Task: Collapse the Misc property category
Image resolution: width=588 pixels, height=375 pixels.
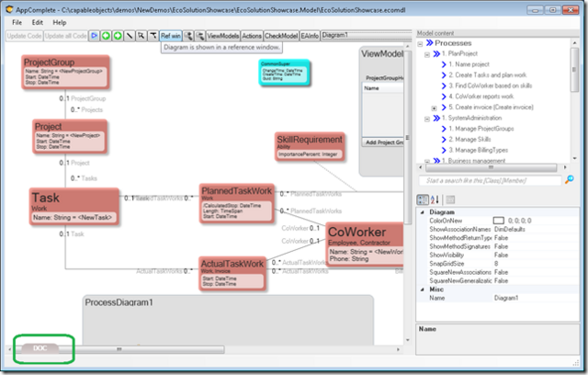Action: pos(423,290)
